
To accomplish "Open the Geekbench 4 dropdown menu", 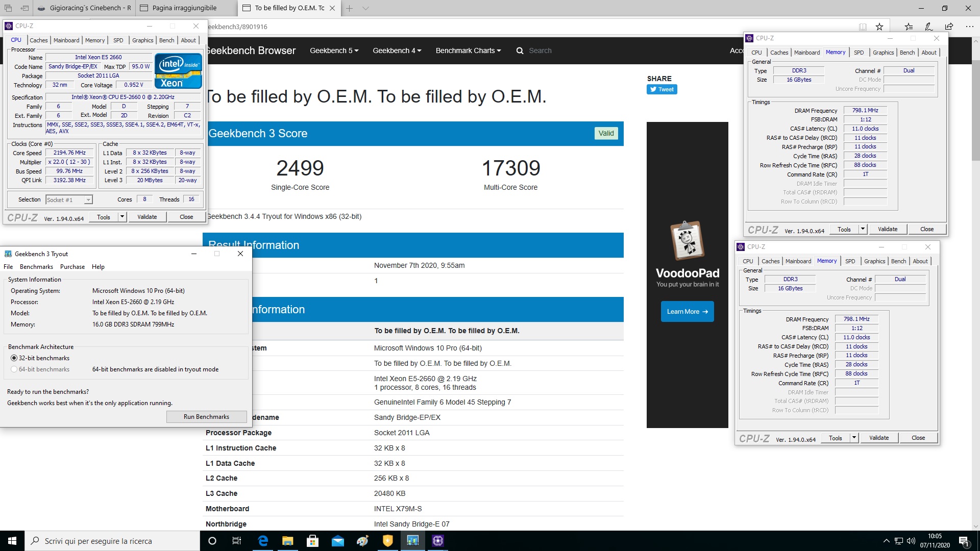I will (x=397, y=51).
